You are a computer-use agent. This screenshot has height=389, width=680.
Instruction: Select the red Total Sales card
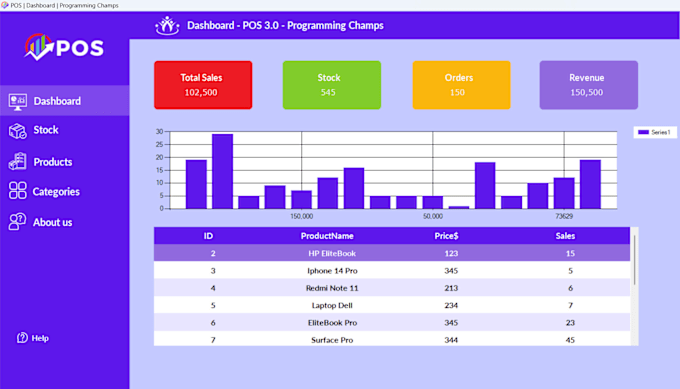pos(203,85)
